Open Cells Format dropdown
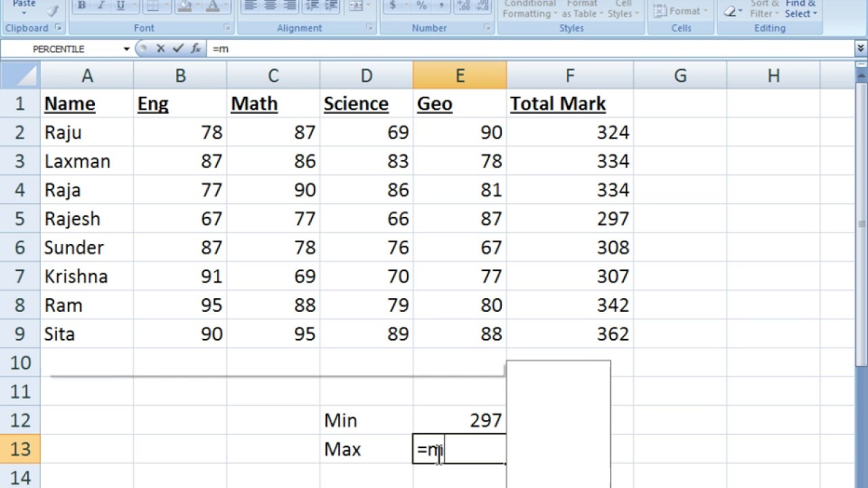This screenshot has width=868, height=488. click(x=681, y=11)
